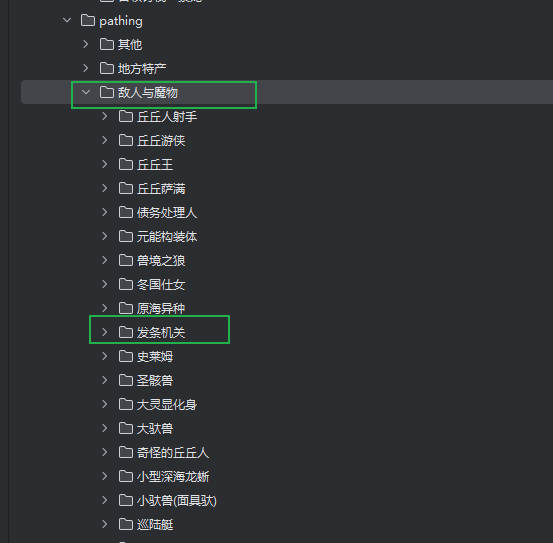Click the 大驮兽 folder icon
This screenshot has height=543, width=553.
(x=126, y=428)
